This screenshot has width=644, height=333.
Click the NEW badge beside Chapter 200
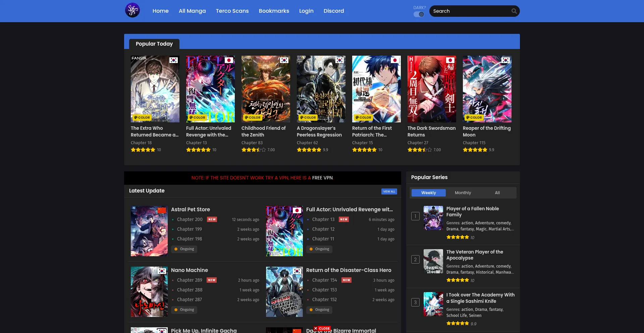212,219
